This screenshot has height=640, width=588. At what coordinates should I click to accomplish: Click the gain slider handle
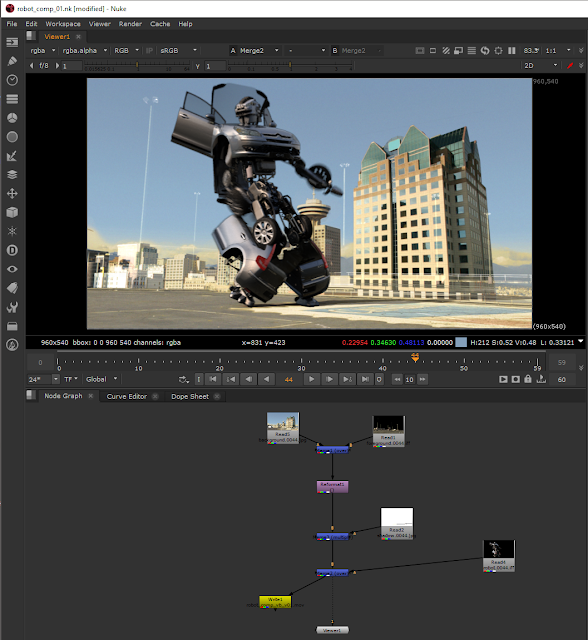(137, 64)
